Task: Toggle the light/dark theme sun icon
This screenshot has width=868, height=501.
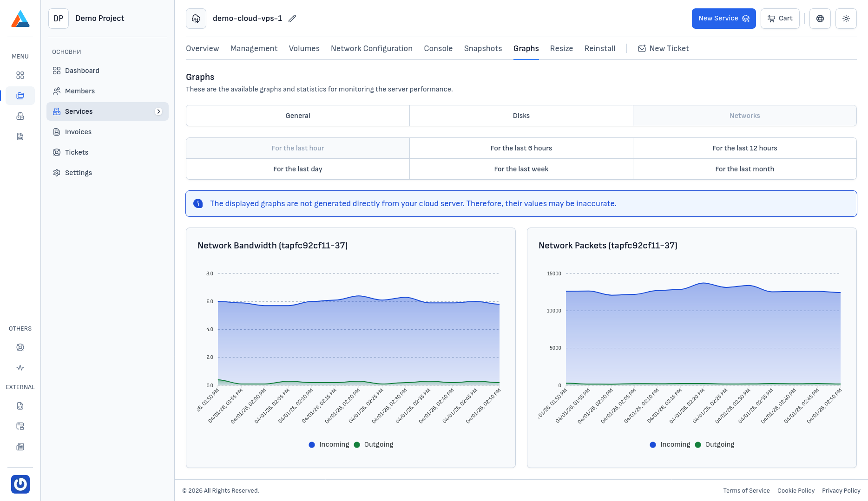Action: (846, 19)
